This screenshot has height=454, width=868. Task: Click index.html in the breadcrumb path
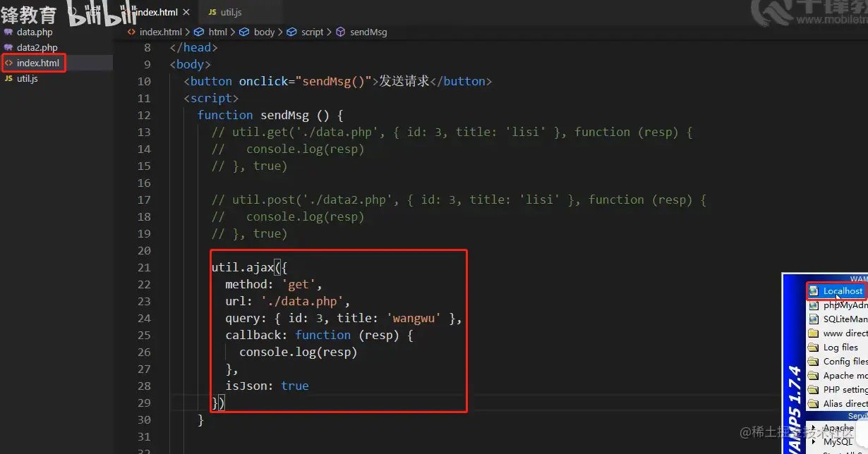[x=161, y=32]
